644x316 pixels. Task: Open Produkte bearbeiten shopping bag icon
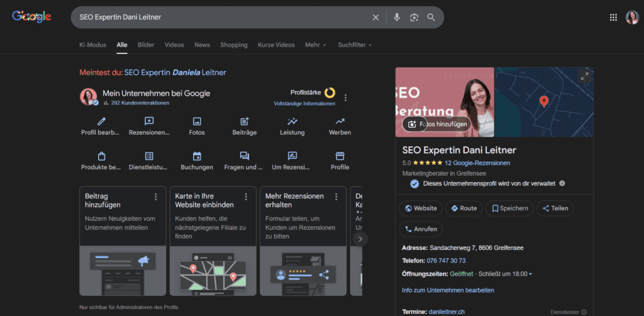[x=101, y=156]
